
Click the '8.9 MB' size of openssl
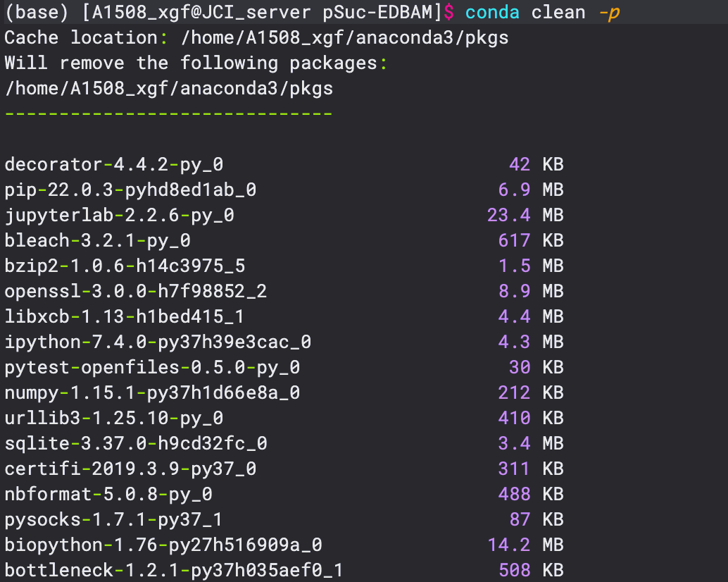point(531,291)
